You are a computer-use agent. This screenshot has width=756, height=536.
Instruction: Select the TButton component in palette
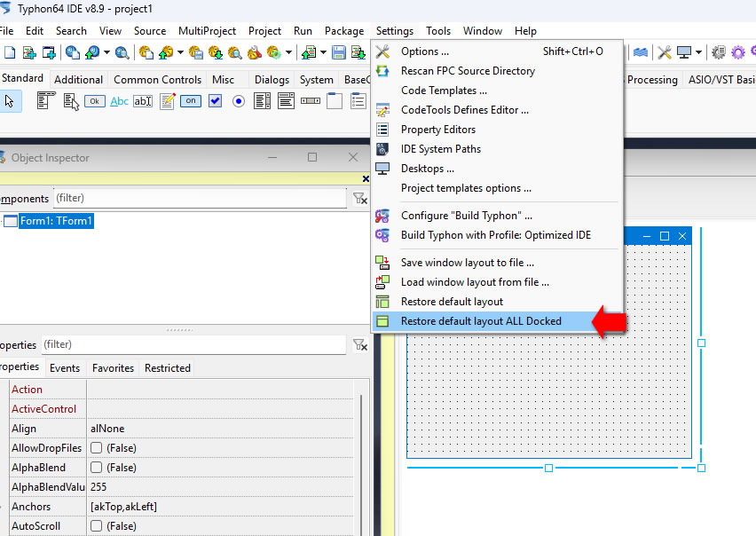(x=95, y=101)
